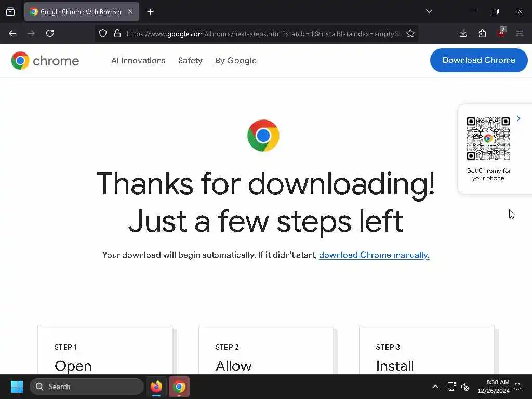Click the Download Chrome button

click(478, 60)
